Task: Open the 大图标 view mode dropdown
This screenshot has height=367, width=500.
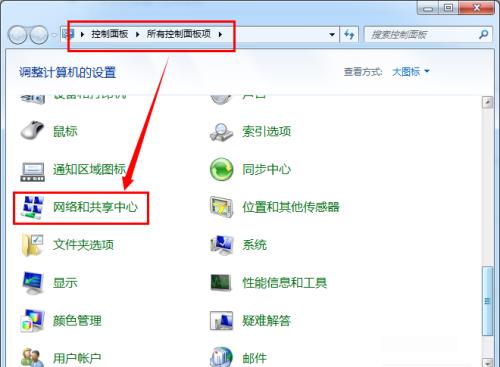Action: 411,71
